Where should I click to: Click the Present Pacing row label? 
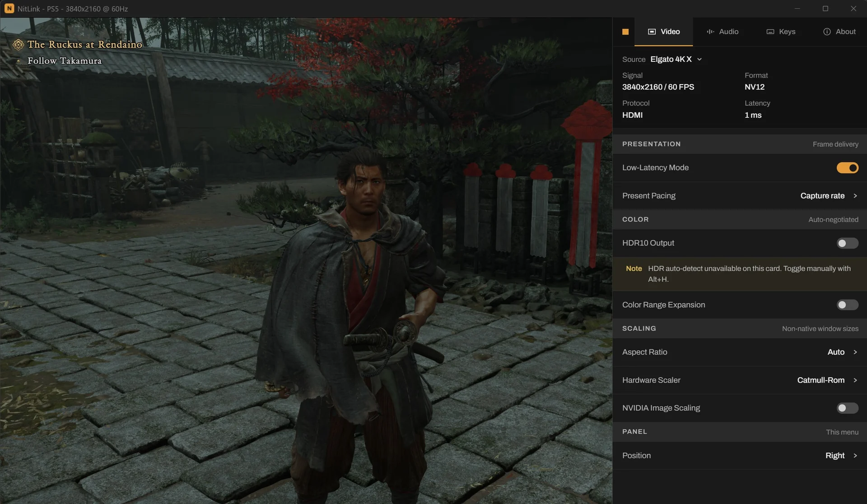(648, 196)
